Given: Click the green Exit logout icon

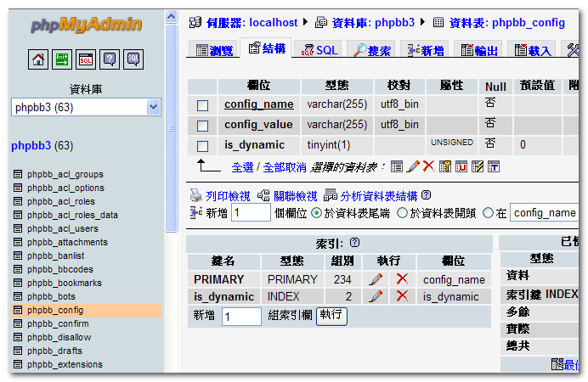Looking at the screenshot, I should (62, 59).
